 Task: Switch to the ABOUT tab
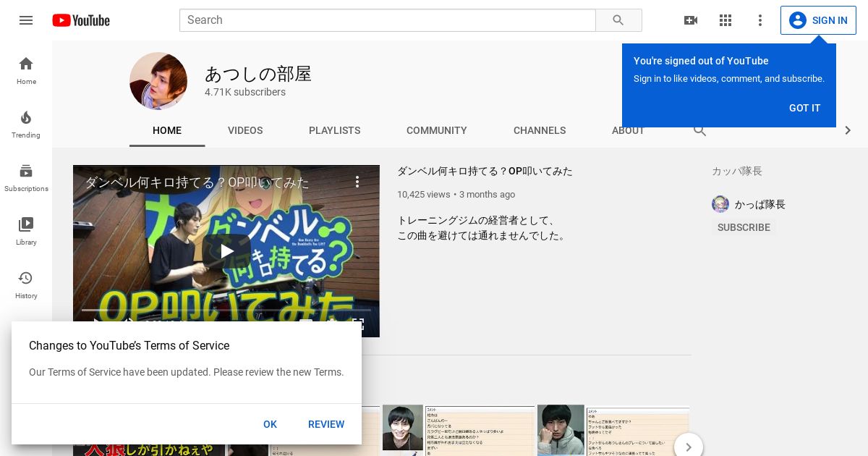click(x=628, y=131)
